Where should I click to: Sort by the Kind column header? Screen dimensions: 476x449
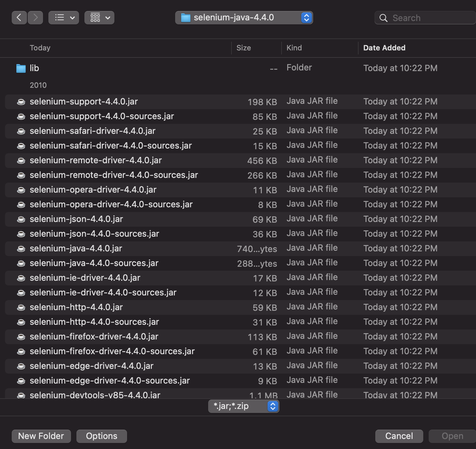point(294,48)
